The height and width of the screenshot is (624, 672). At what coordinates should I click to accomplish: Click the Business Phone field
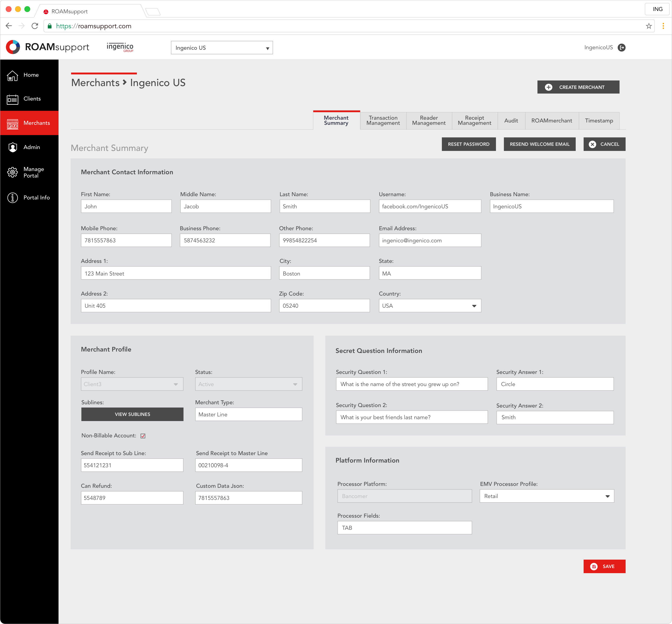click(225, 241)
